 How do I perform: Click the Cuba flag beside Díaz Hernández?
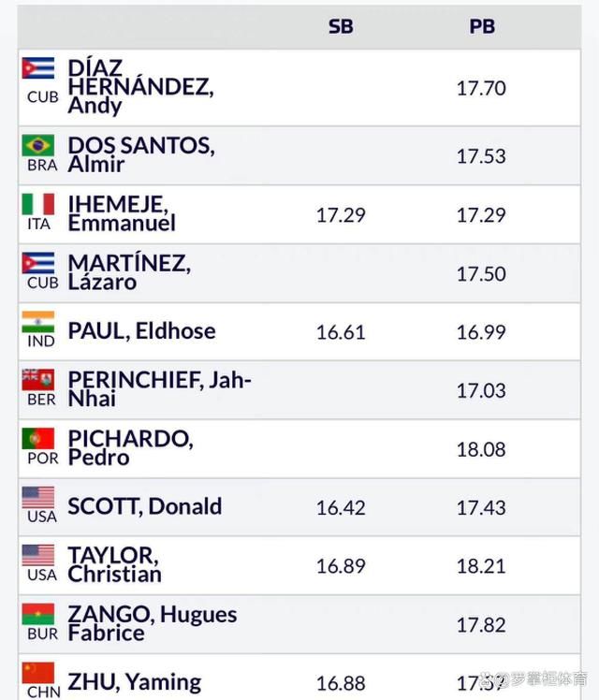[x=38, y=68]
